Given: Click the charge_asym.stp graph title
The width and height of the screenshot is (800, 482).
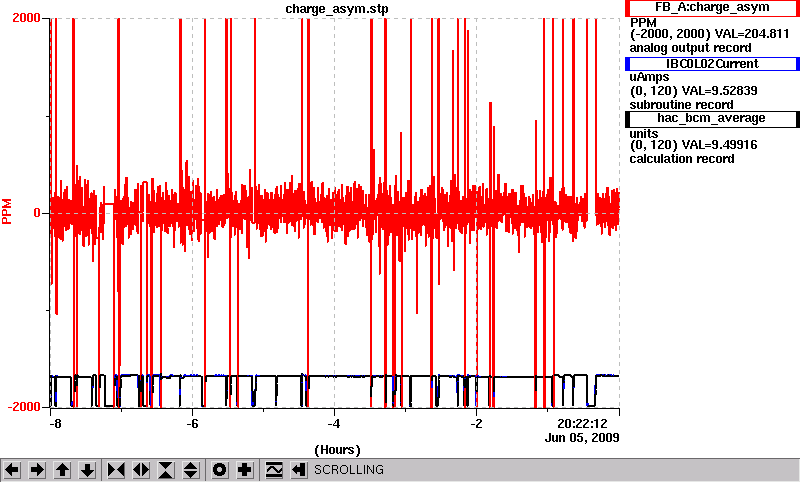Looking at the screenshot, I should 337,9.
